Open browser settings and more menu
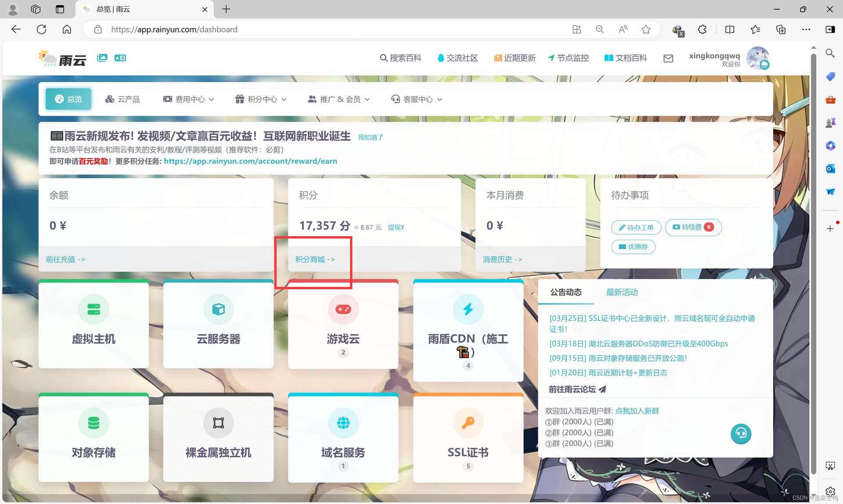This screenshot has width=843, height=504. click(x=806, y=29)
